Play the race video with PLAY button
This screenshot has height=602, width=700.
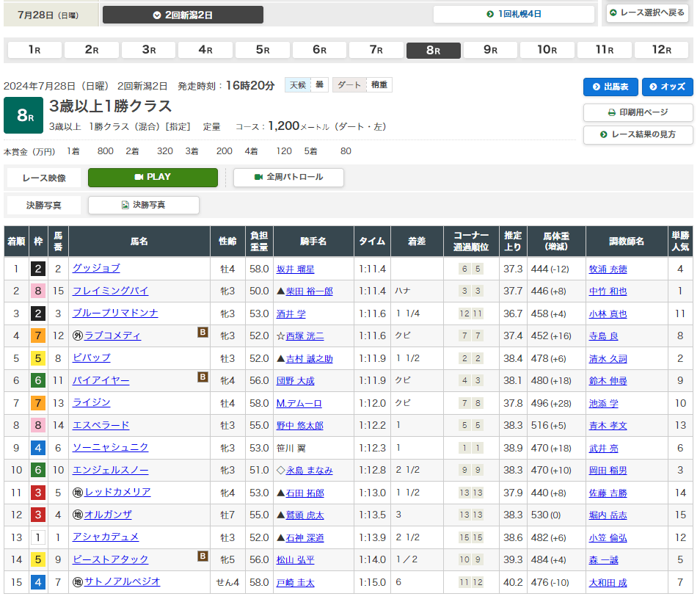pyautogui.click(x=153, y=178)
